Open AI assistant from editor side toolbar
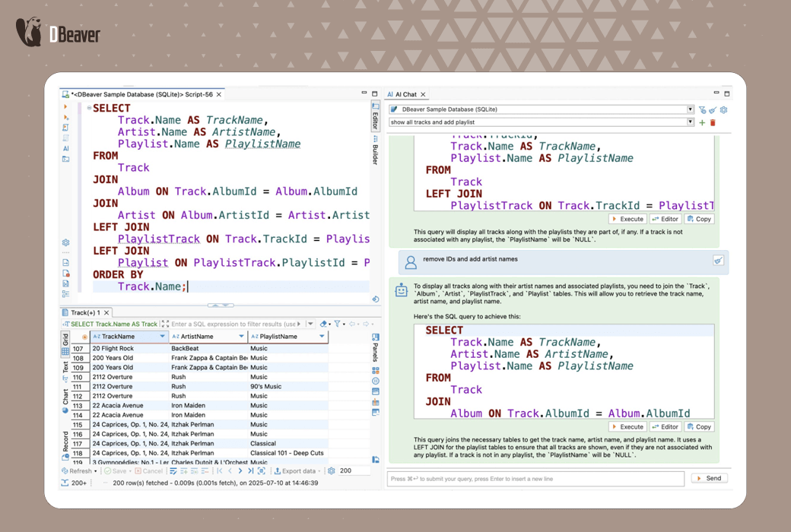This screenshot has width=791, height=532. (66, 149)
